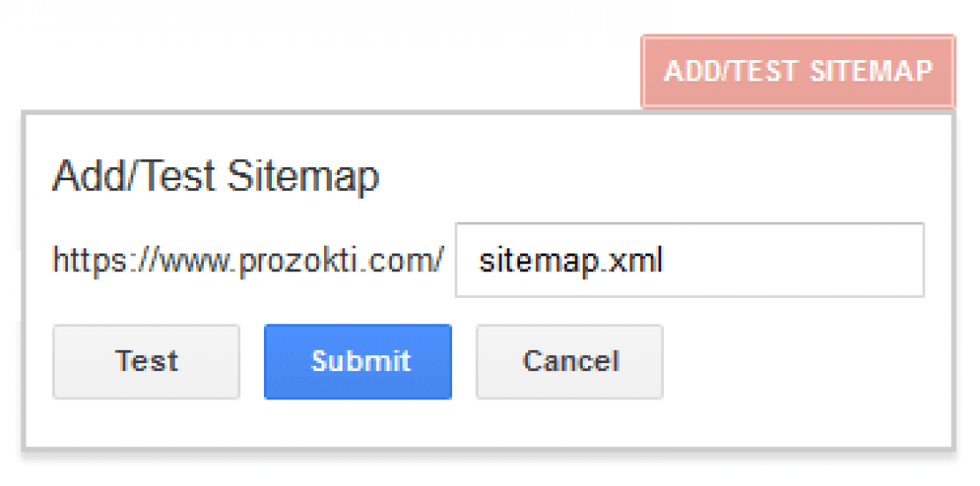Select the gray Test button left of Submit
This screenshot has width=980, height=486.
point(146,361)
